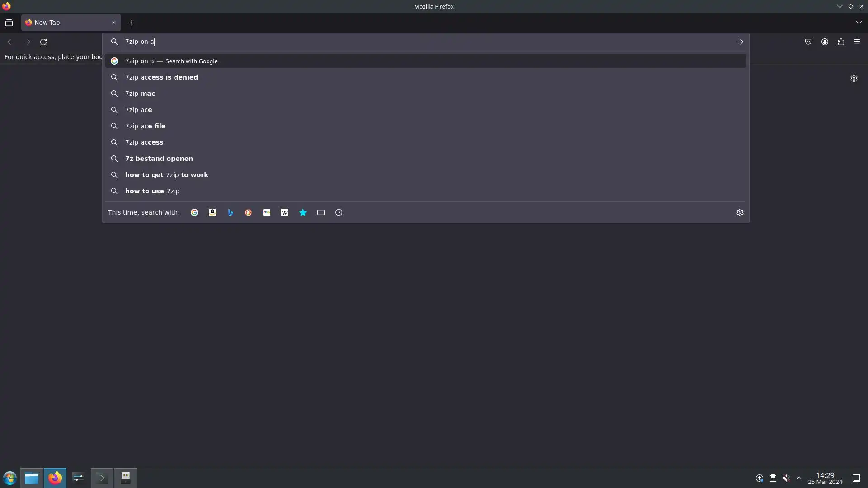Search this time with DuckDuckGo
The width and height of the screenshot is (868, 488).
pos(249,212)
